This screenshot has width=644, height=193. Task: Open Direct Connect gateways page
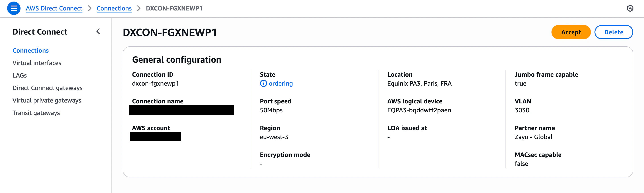click(47, 88)
